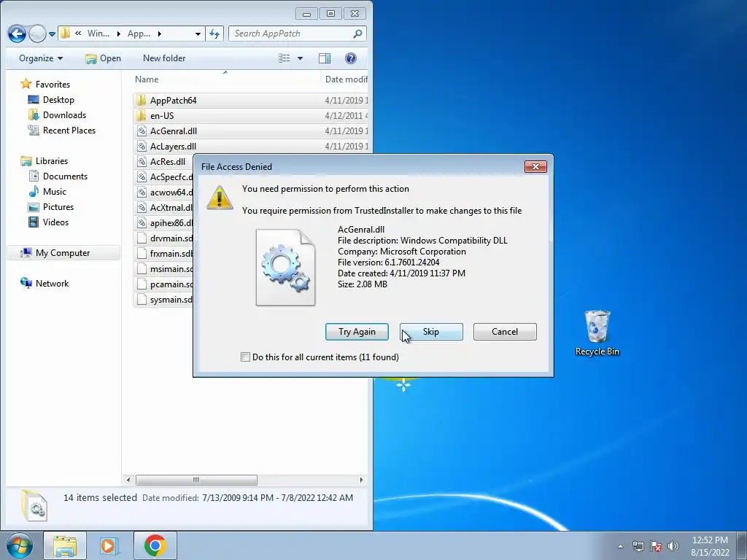Open Explorer help question-mark icon
Viewport: 747px width, 560px height.
pyautogui.click(x=351, y=58)
